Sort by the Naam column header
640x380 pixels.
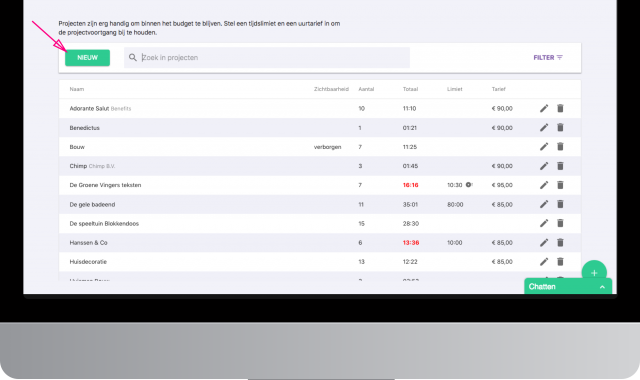click(77, 89)
